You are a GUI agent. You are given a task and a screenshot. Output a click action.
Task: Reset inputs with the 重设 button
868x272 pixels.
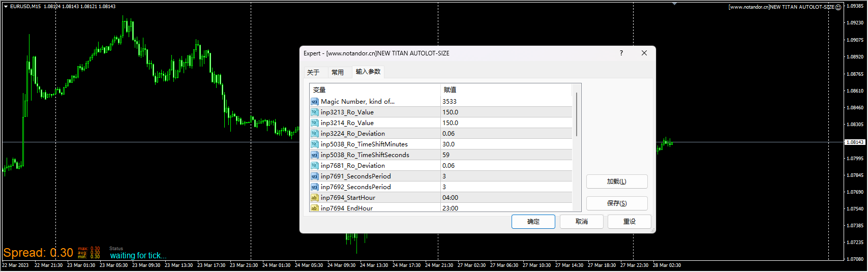[x=630, y=222]
